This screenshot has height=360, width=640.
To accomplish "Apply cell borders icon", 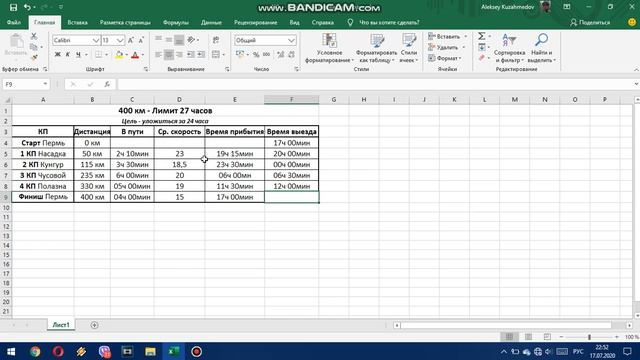I will pos(98,55).
